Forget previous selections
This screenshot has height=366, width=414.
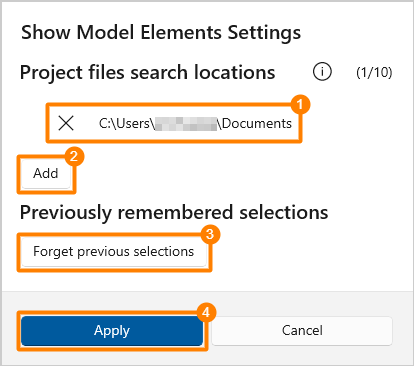[114, 252]
